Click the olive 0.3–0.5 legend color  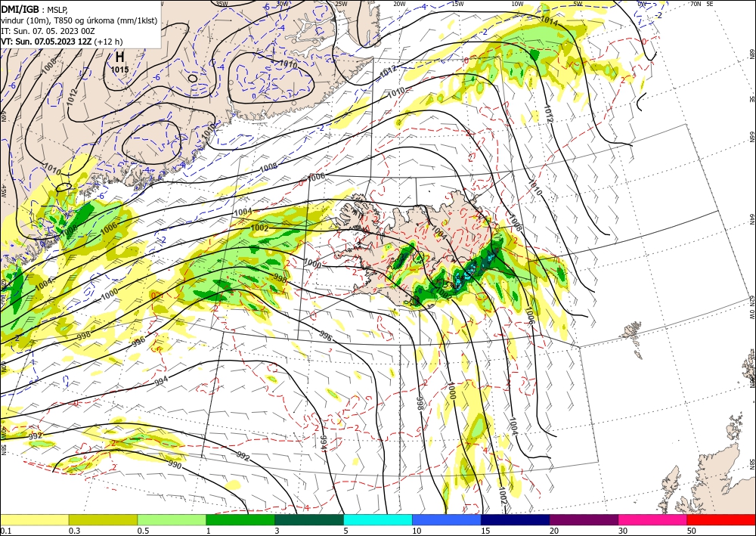103,519
